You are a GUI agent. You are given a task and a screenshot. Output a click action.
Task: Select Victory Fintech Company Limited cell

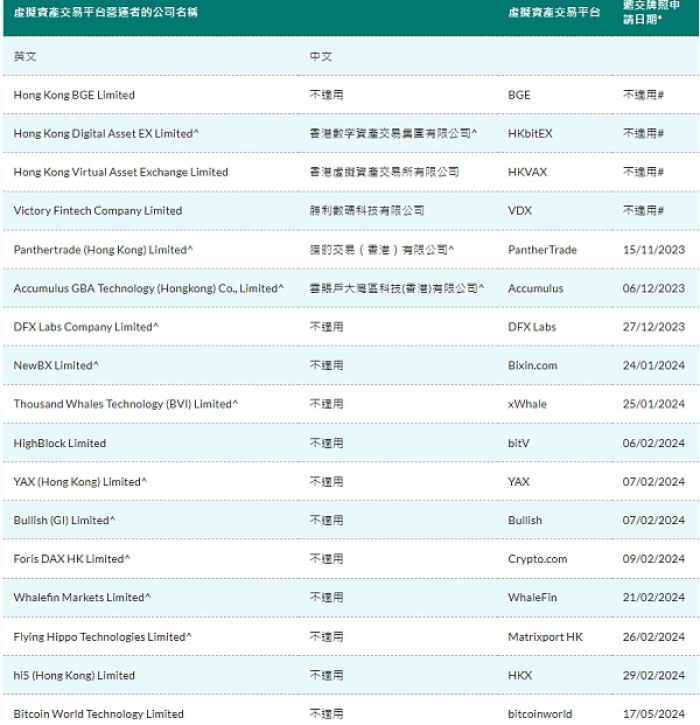click(x=98, y=211)
